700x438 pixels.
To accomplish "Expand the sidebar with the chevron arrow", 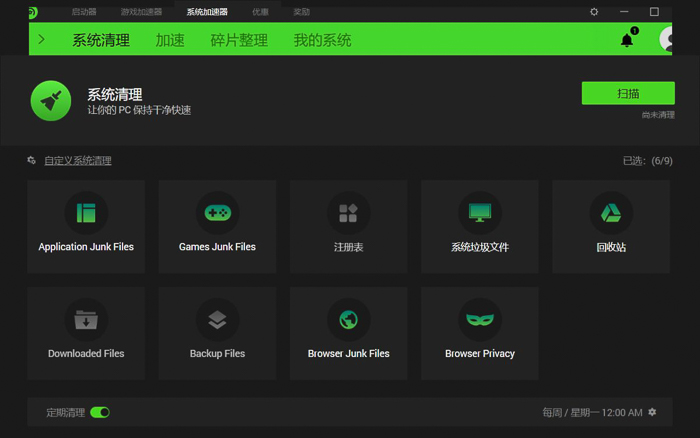I will pos(42,39).
